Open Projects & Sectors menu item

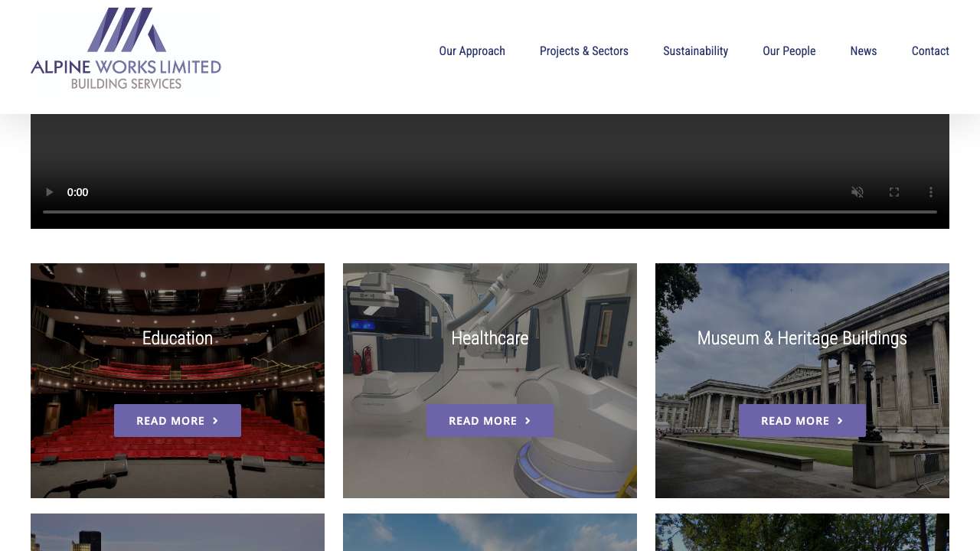[583, 51]
